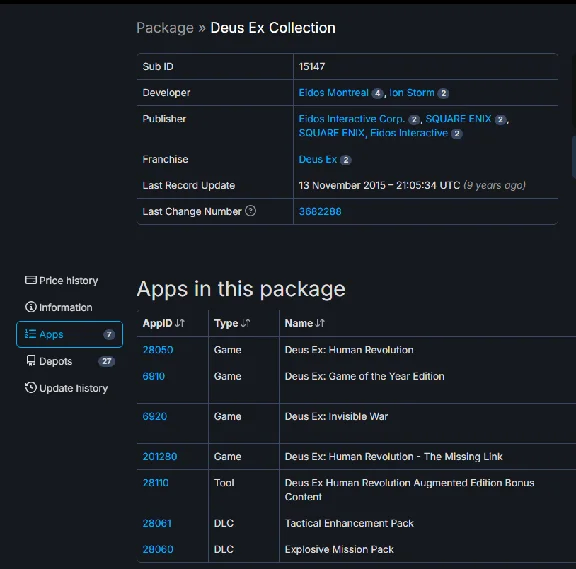576x569 pixels.
Task: Sort table by Name arrows
Action: [320, 323]
